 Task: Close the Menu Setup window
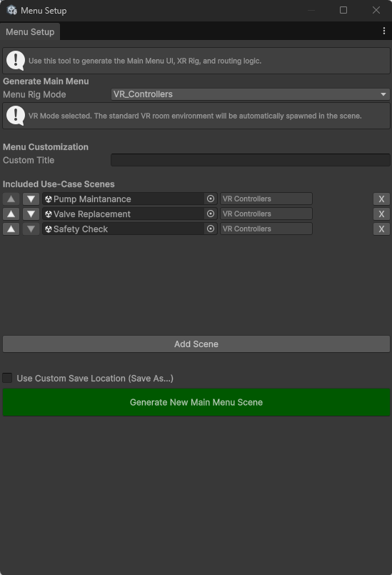[x=376, y=10]
